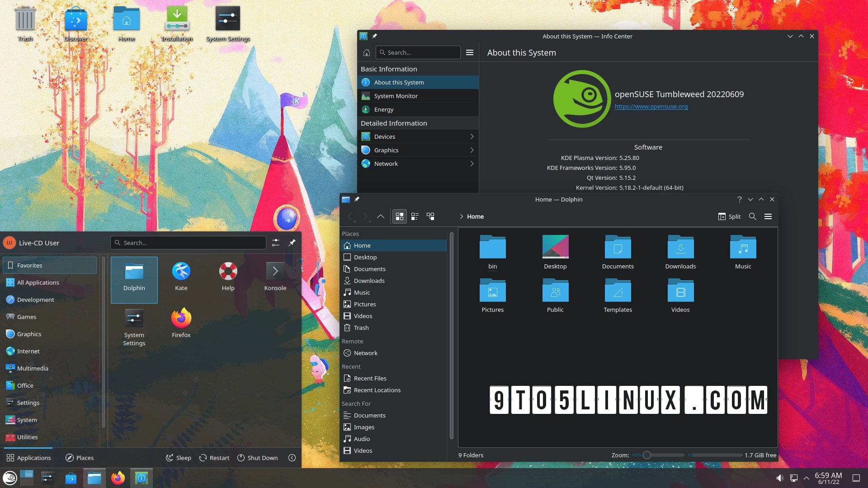Screen dimensions: 868x488
Task: Launch Konsole from the application launcher
Action: pyautogui.click(x=275, y=276)
